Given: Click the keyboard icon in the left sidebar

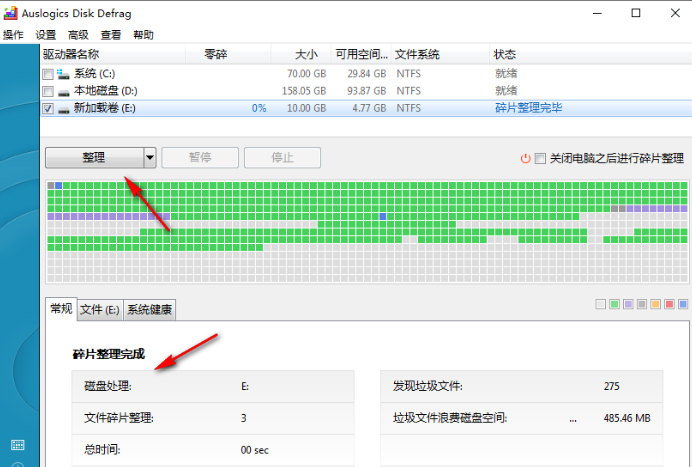Looking at the screenshot, I should 18,444.
